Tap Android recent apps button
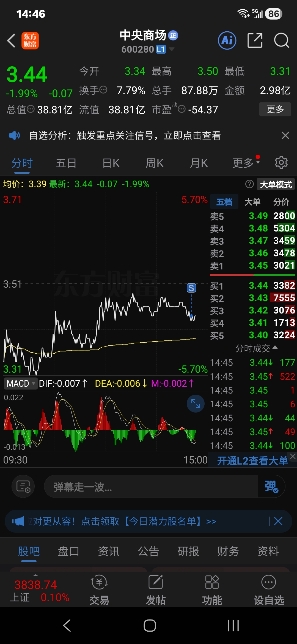Image resolution: width=297 pixels, height=644 pixels. pyautogui.click(x=233, y=626)
